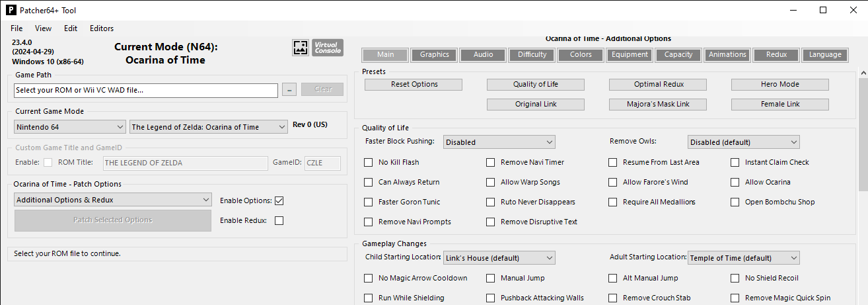Enable Can Always Return
Image resolution: width=868 pixels, height=305 pixels.
(369, 182)
